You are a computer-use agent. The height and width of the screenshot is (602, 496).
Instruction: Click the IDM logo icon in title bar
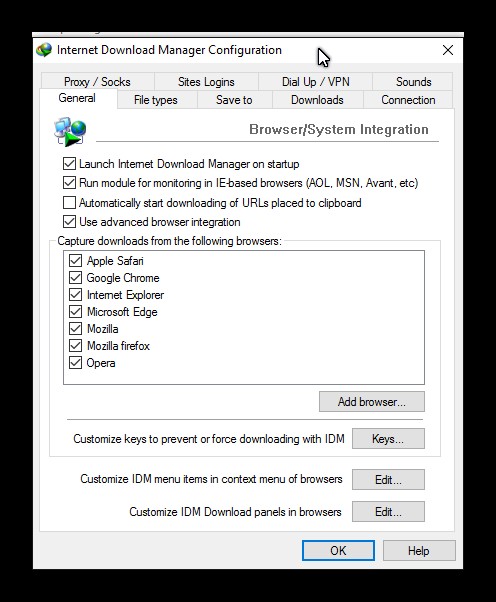click(44, 50)
